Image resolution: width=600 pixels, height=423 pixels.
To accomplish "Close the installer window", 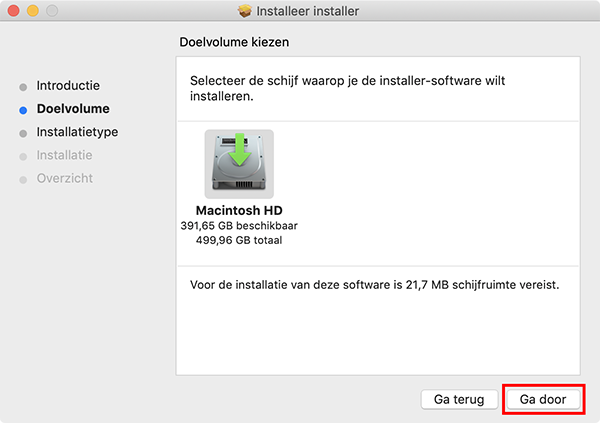I will (13, 12).
